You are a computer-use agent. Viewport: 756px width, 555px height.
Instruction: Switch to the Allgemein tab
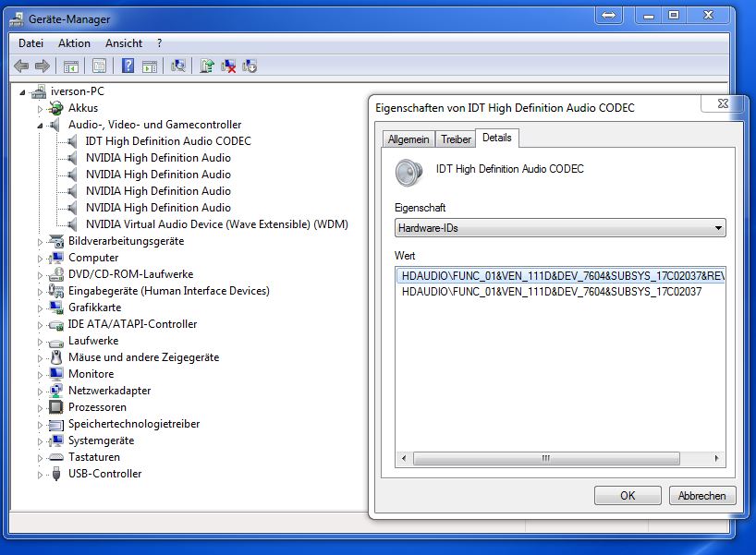click(x=408, y=139)
